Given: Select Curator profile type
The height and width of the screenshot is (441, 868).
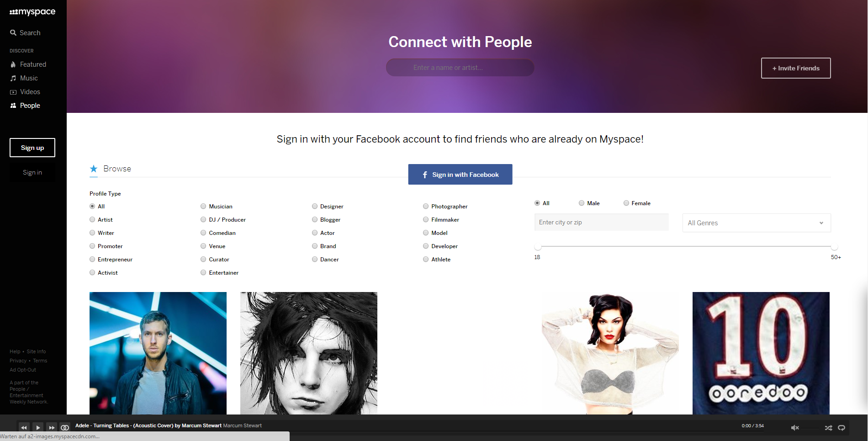Looking at the screenshot, I should tap(203, 260).
